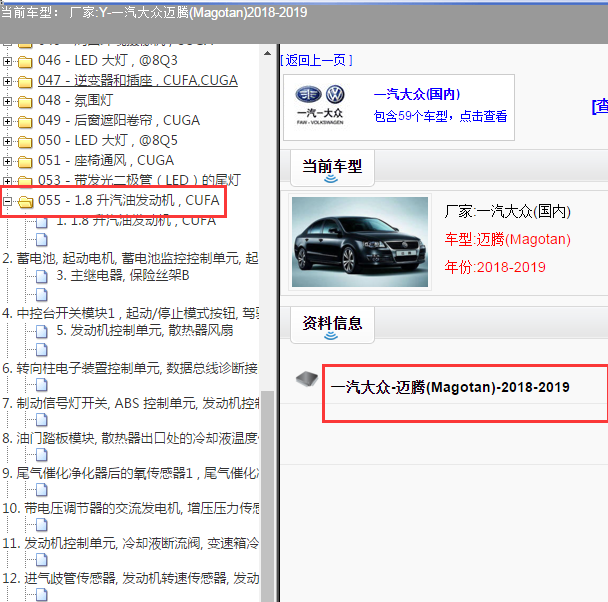The height and width of the screenshot is (602, 608).
Task: Open page 6. 转向柱电子装置控制单元
Action: [130, 368]
